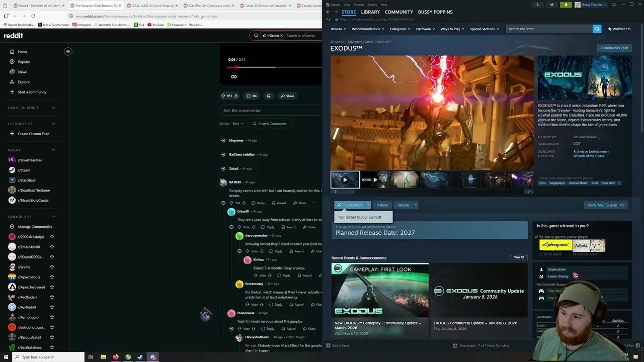Favorite r/anime with star
This screenshot has width=644, height=362.
52,267
